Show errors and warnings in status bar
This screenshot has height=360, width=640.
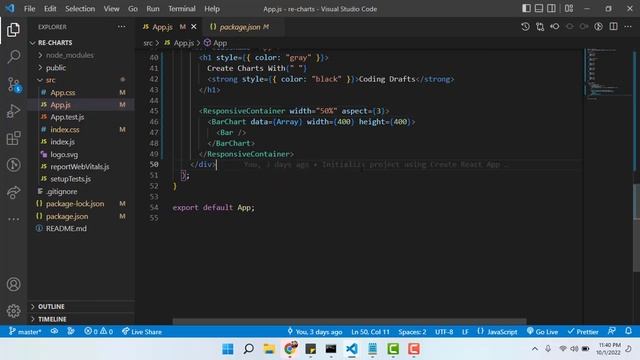pyautogui.click(x=98, y=331)
